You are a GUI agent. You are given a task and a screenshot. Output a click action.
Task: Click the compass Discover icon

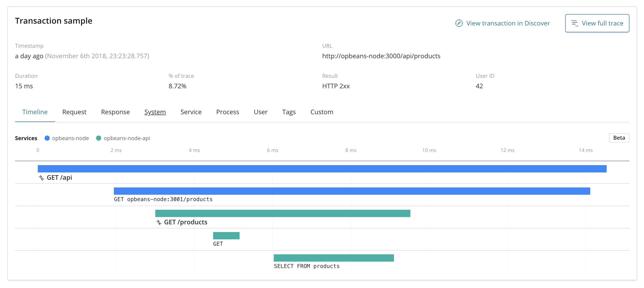tap(459, 23)
